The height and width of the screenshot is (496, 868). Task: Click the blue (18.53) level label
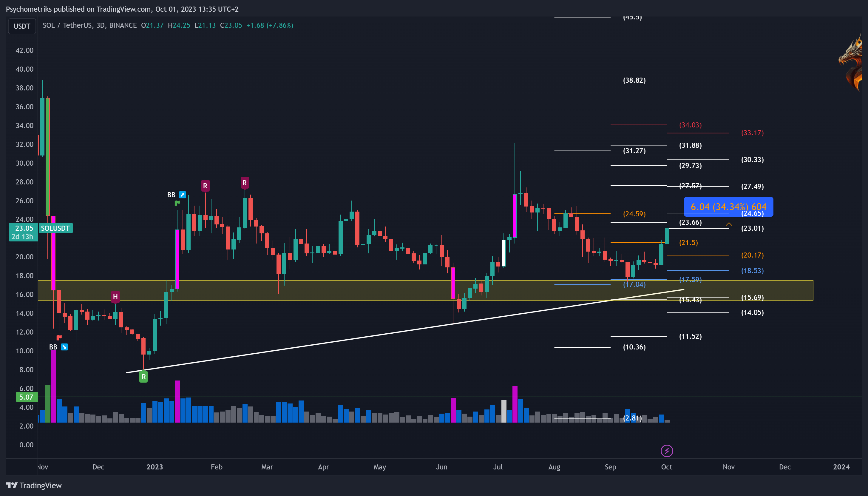tap(752, 271)
